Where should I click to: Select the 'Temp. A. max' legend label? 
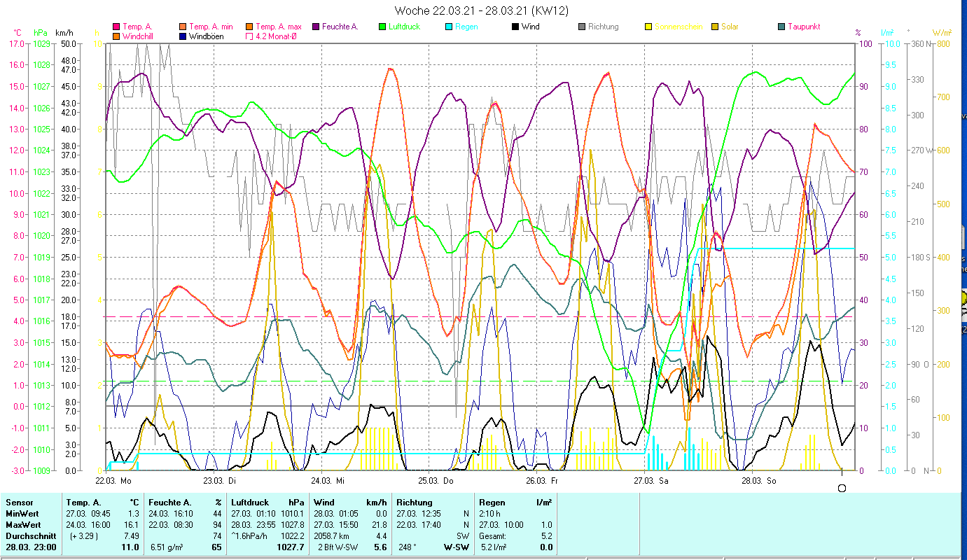(x=279, y=27)
